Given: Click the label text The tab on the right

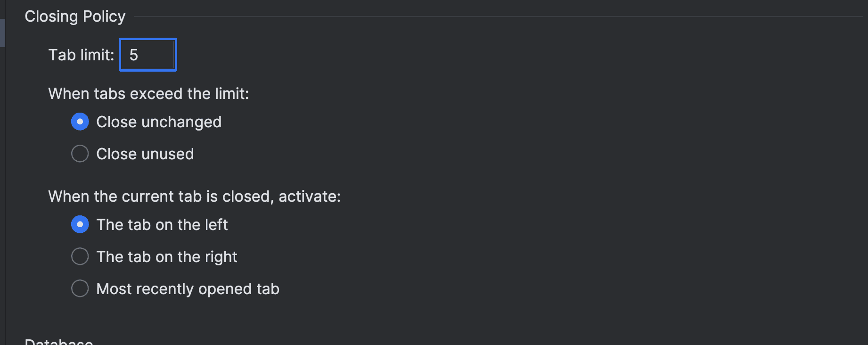Looking at the screenshot, I should (166, 257).
